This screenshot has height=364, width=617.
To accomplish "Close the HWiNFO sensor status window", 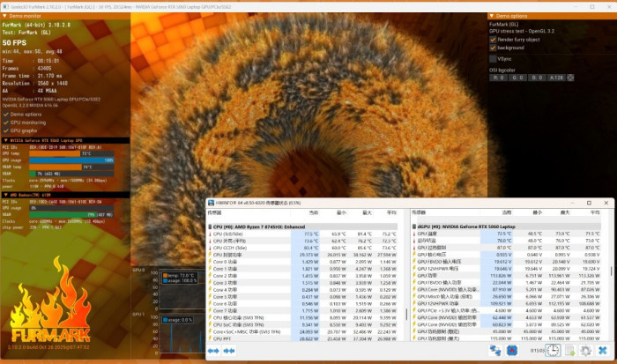I will click(606, 203).
